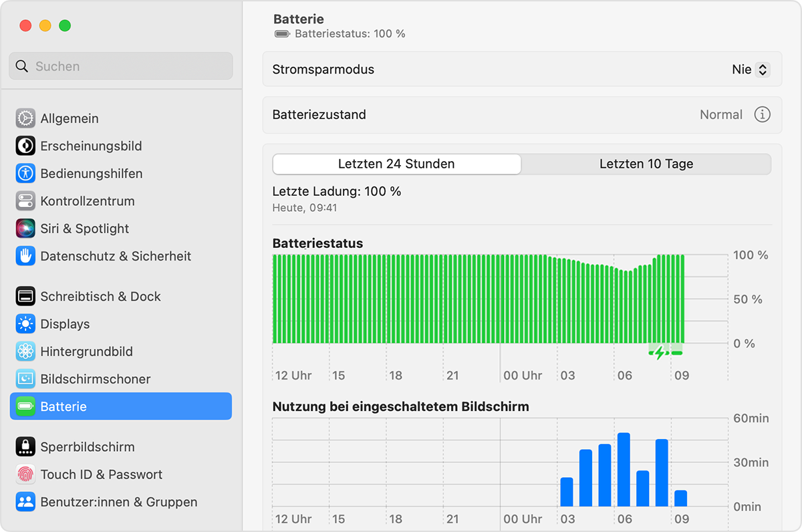802x532 pixels.
Task: Open Siri & Spotlight icon
Action: pos(25,229)
